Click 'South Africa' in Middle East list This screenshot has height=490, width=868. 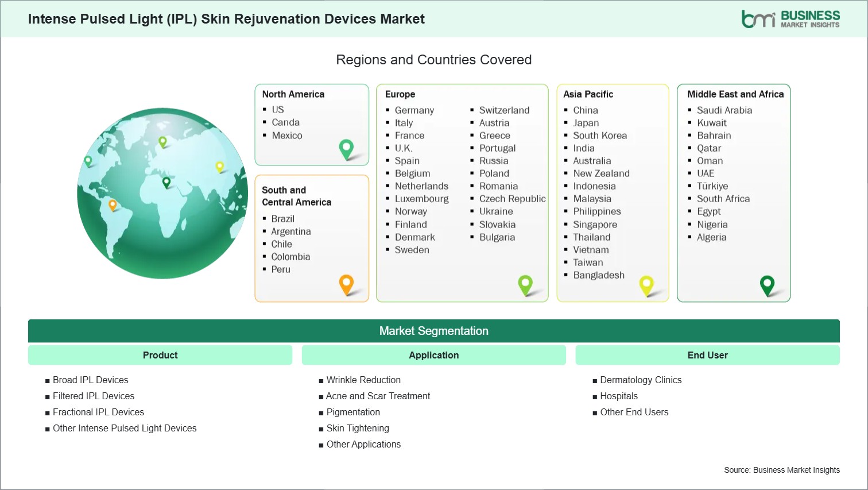[723, 199]
